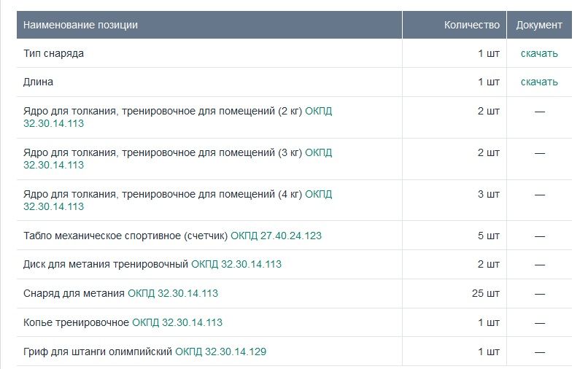Click the Документ column header
Viewport: 588px width, 369px height.
(x=539, y=25)
